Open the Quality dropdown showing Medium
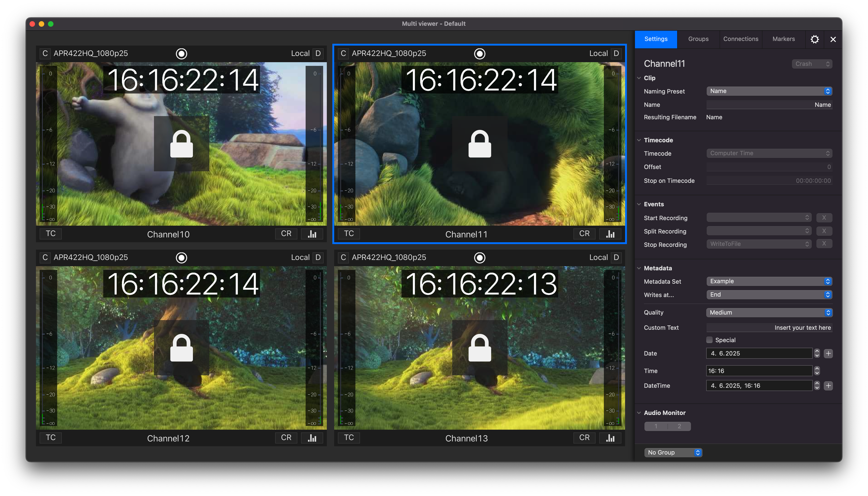This screenshot has height=496, width=868. pos(769,312)
